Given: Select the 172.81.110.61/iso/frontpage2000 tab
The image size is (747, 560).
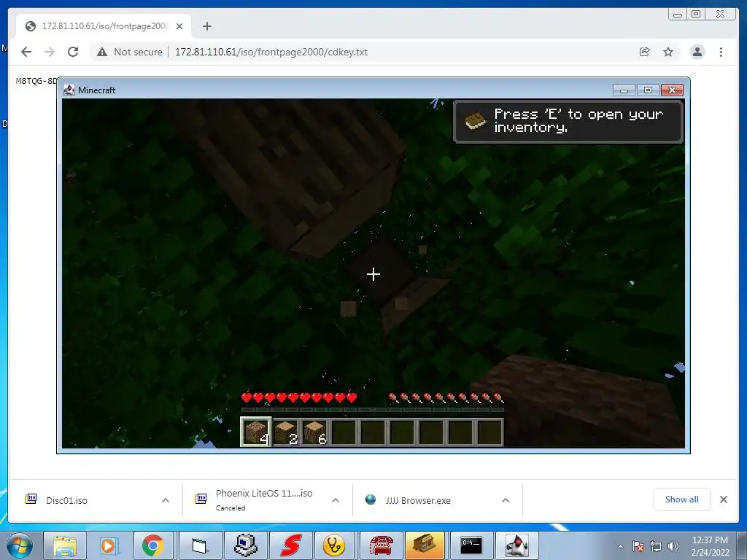Looking at the screenshot, I should tap(104, 26).
